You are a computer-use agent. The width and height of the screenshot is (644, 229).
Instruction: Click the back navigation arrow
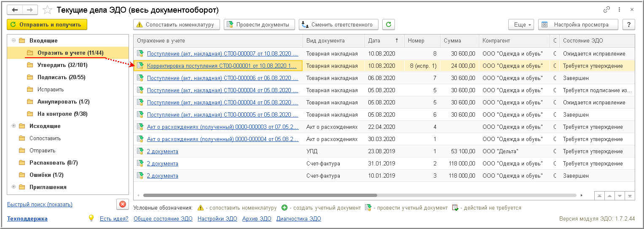coord(15,9)
